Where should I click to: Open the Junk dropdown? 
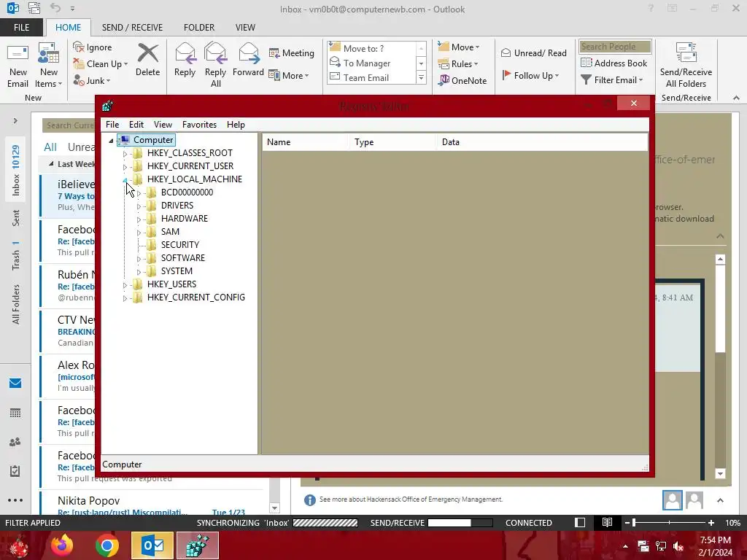tap(93, 80)
